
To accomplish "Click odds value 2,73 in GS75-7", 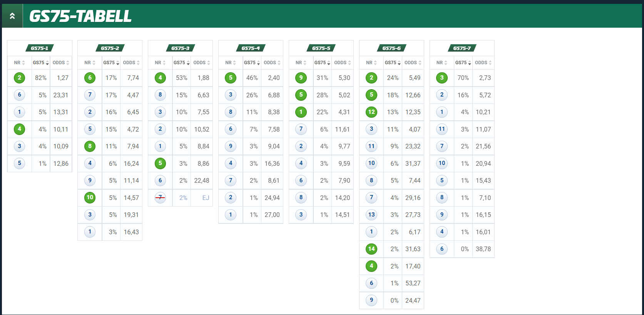I will pos(485,78).
